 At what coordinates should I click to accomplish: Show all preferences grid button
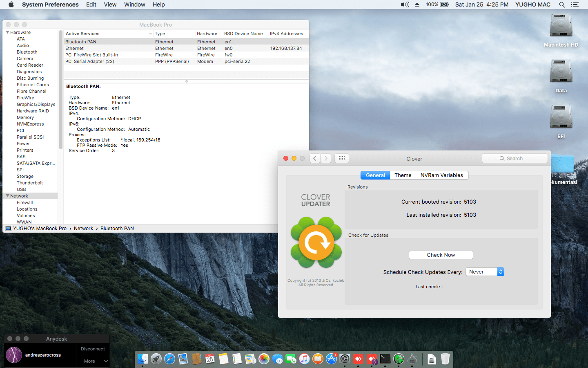pos(342,158)
